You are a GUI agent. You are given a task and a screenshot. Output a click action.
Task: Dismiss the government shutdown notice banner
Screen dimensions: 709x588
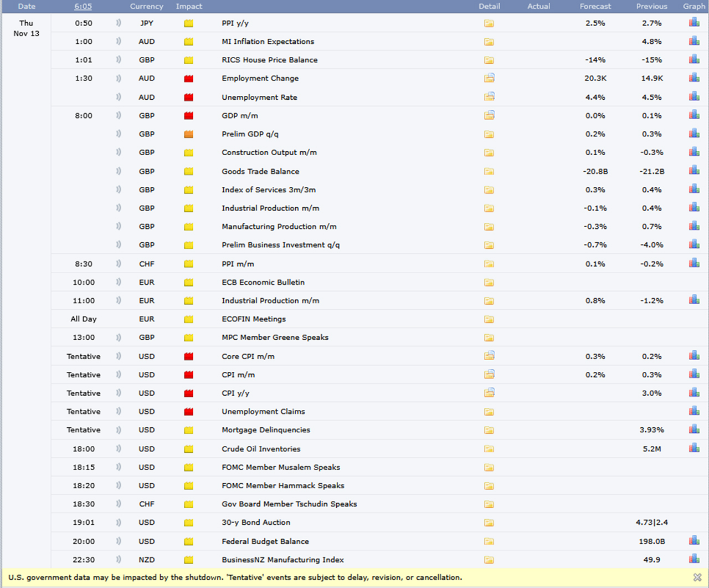click(x=697, y=577)
